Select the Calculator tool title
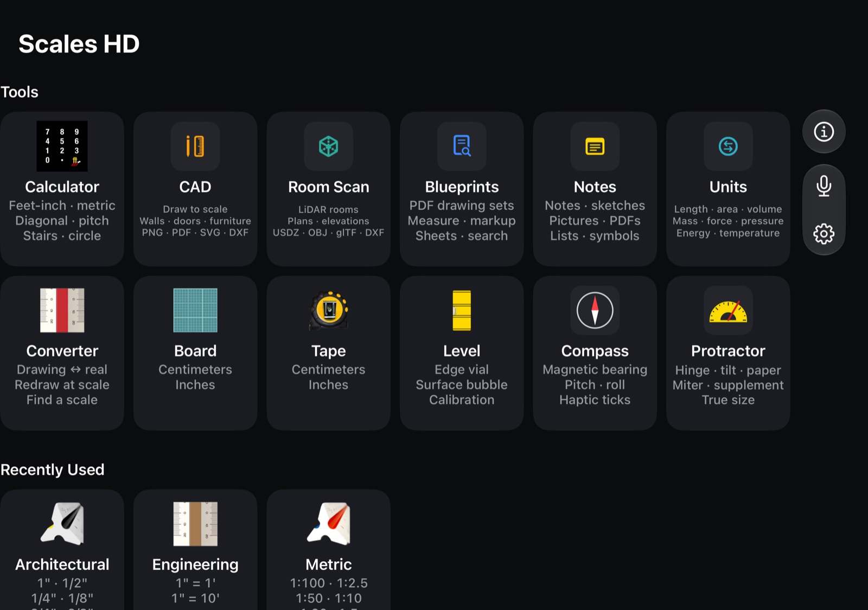This screenshot has height=610, width=868. click(62, 187)
